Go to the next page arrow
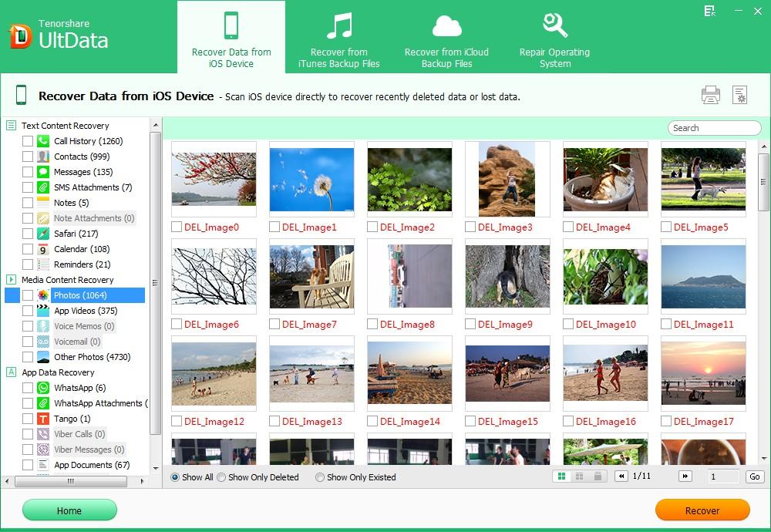This screenshot has width=771, height=532. [685, 476]
